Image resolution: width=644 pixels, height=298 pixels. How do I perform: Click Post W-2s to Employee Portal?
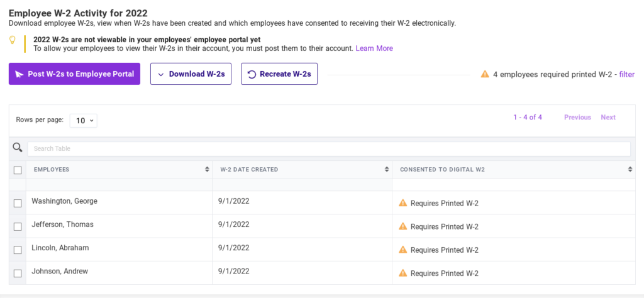coord(74,74)
